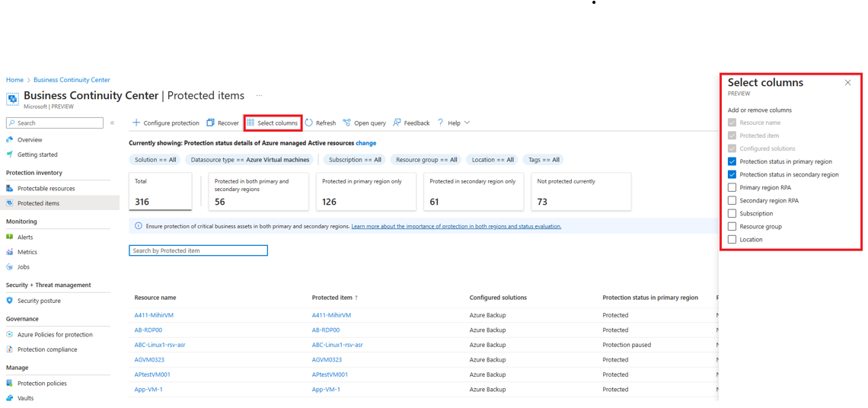Image resolution: width=868 pixels, height=408 pixels.
Task: Click the Protectable resources icon
Action: click(x=10, y=188)
